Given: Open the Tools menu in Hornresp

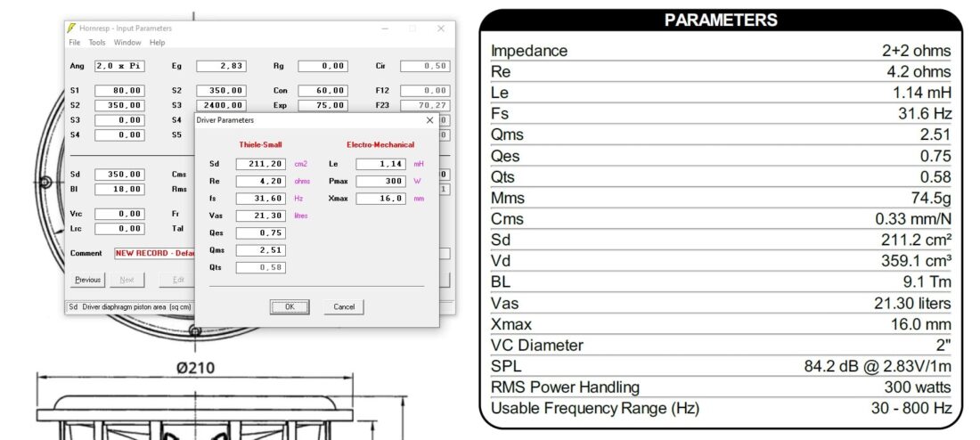Looking at the screenshot, I should tap(97, 43).
